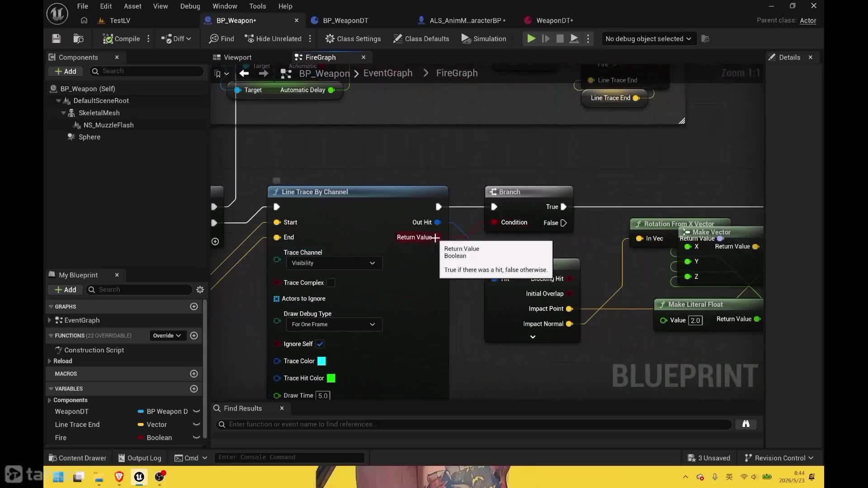Toggle Fire variable visibility eye

click(x=196, y=438)
